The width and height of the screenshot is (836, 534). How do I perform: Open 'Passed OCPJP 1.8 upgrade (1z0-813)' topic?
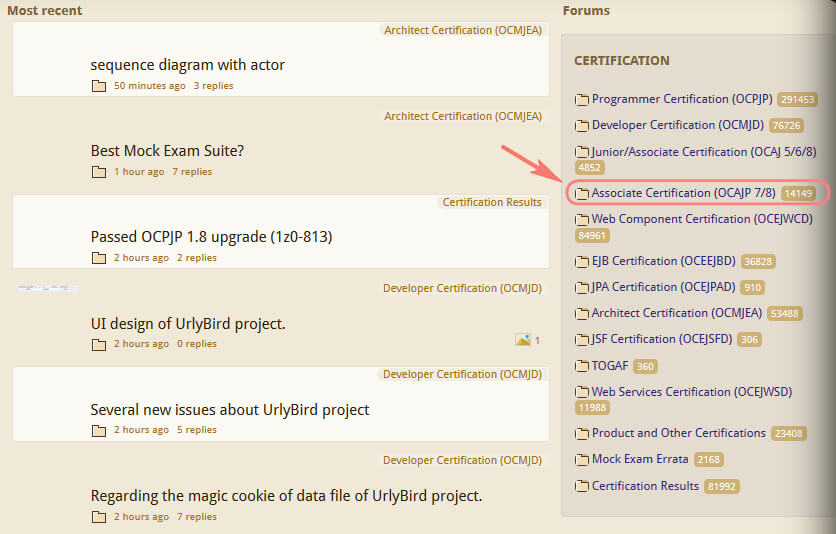[211, 237]
